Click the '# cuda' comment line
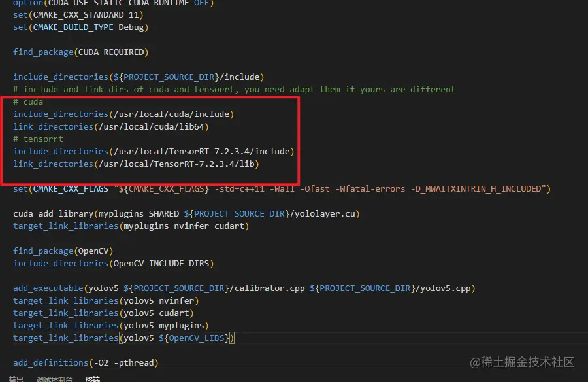588x382 pixels. click(x=28, y=102)
